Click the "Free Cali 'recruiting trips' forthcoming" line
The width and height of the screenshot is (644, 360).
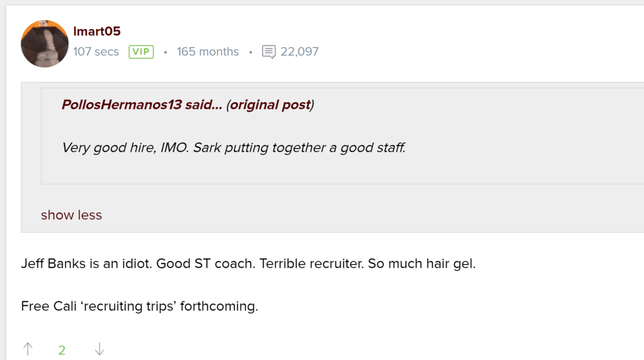coord(139,307)
